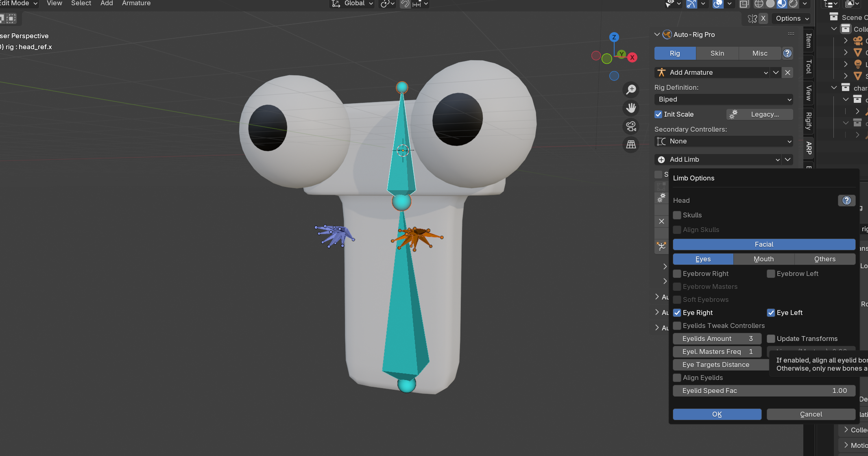Uncheck the Eye Left checkbox
This screenshot has height=456, width=868.
click(771, 313)
